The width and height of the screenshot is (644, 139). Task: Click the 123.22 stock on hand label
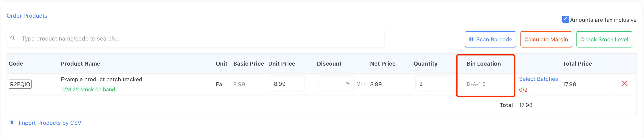tap(89, 90)
